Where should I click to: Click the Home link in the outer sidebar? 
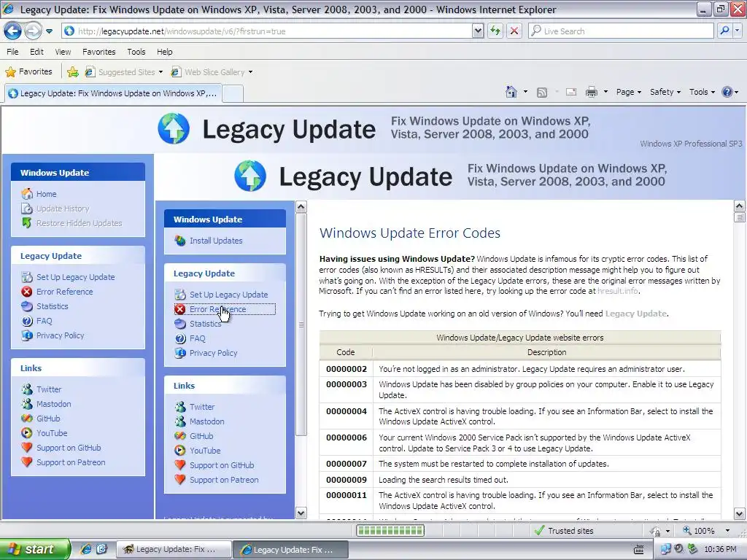tap(46, 194)
